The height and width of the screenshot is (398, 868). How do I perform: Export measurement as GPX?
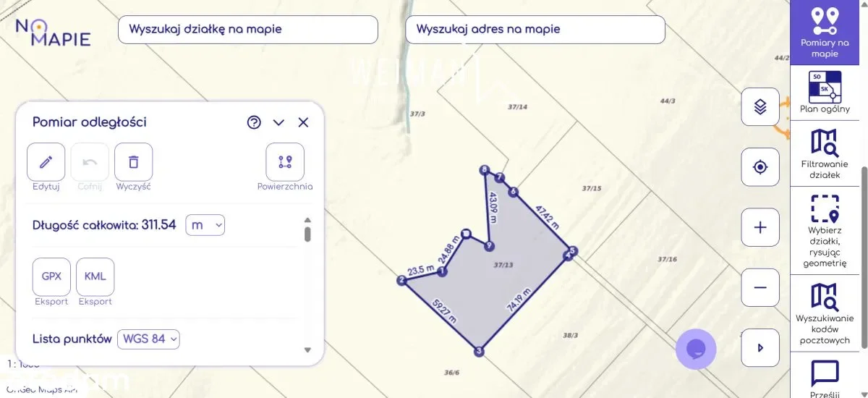pos(51,276)
